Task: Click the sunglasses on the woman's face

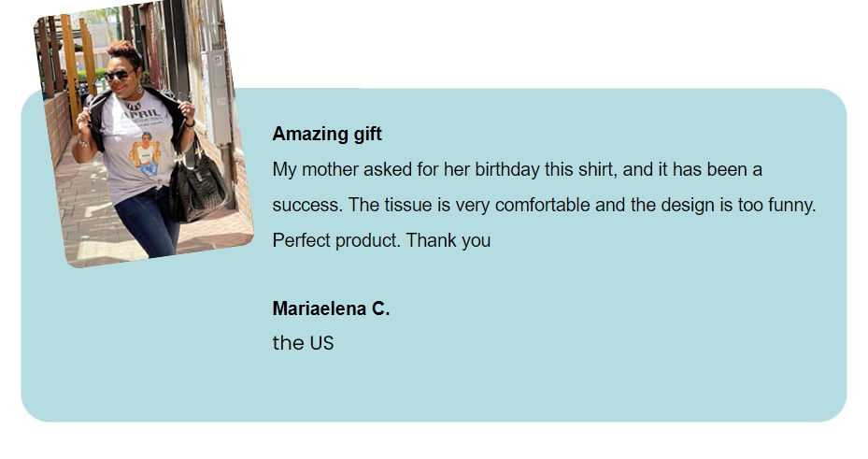Action: (119, 75)
